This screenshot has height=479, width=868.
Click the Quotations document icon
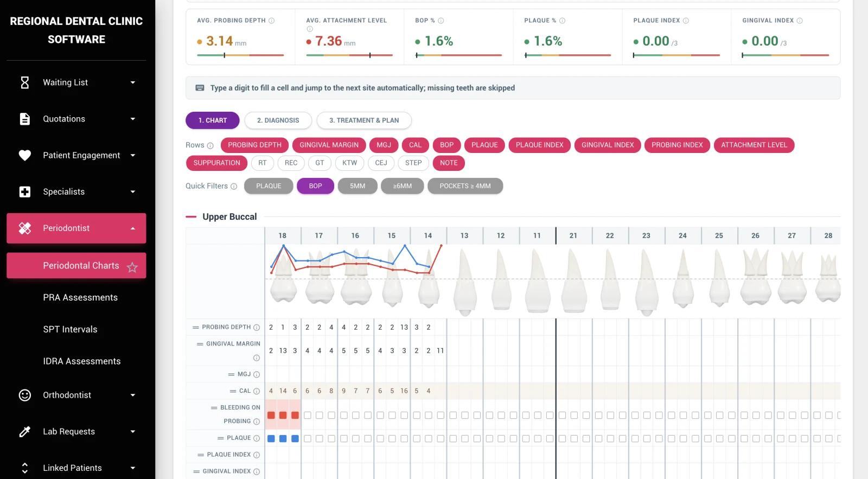[x=25, y=119]
